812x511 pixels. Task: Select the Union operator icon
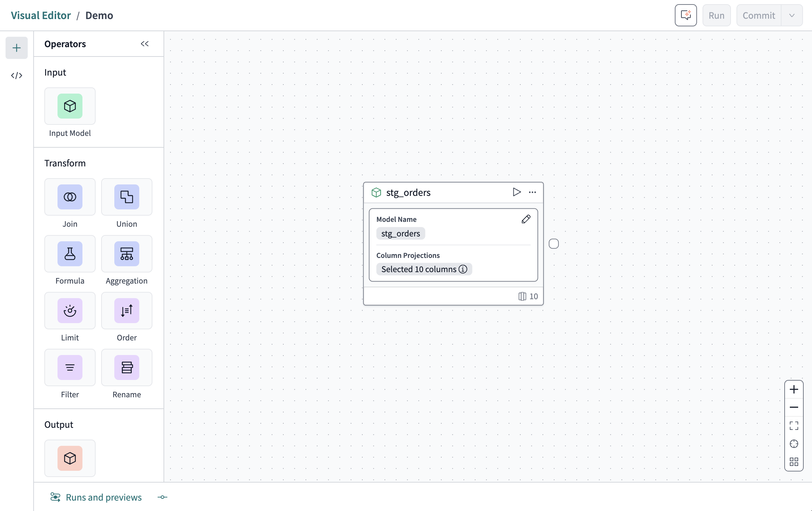pos(126,197)
